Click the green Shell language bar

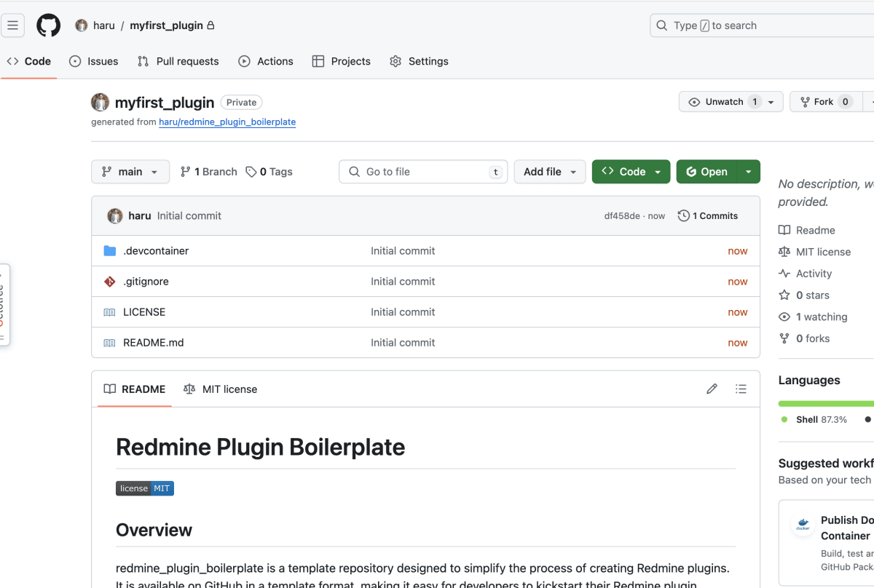click(x=826, y=403)
